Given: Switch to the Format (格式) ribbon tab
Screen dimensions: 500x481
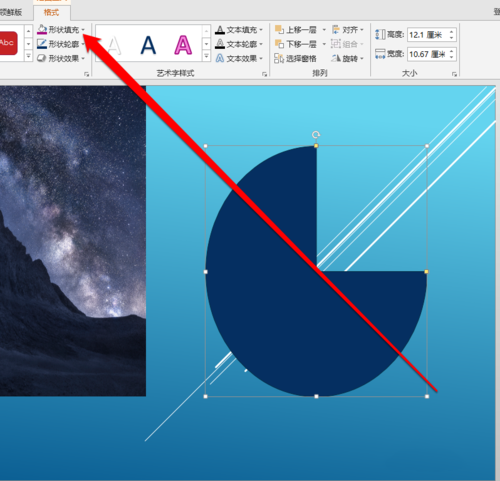Looking at the screenshot, I should [51, 12].
